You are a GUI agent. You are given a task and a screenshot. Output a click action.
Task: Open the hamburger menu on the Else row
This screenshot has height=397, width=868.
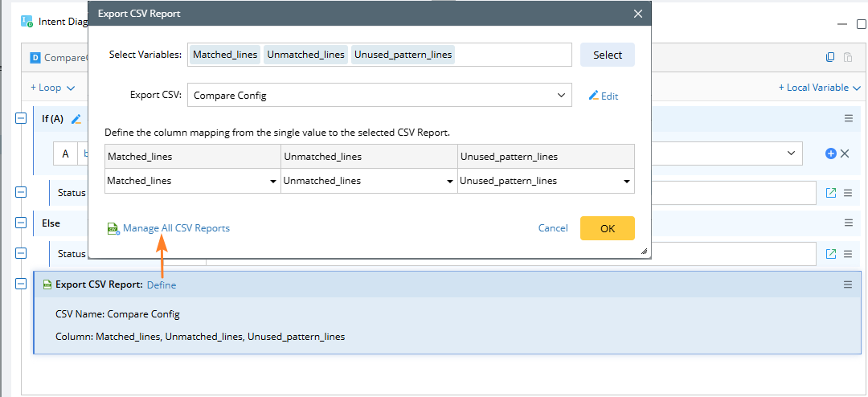pos(848,223)
